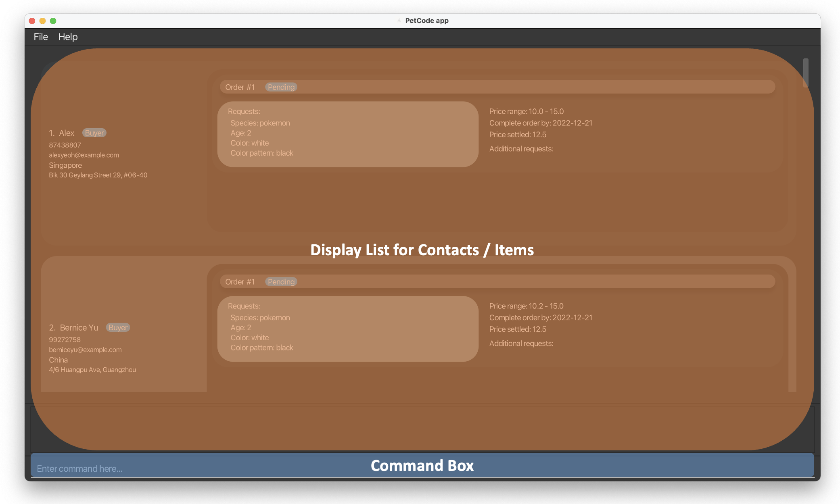Image resolution: width=840 pixels, height=504 pixels.
Task: Click the China country label
Action: tap(58, 360)
